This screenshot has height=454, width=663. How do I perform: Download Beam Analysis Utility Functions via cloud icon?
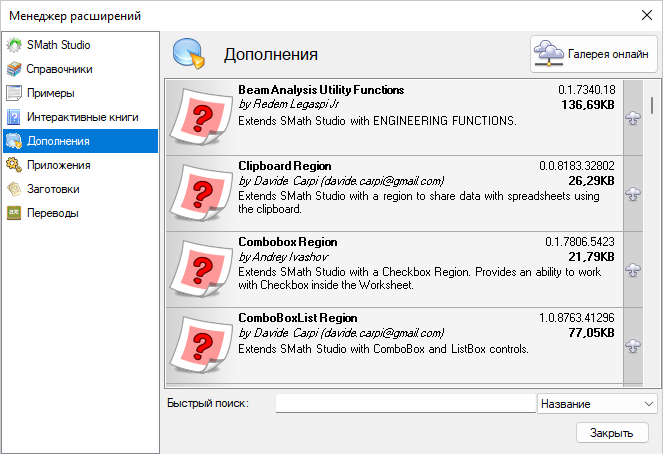point(633,118)
